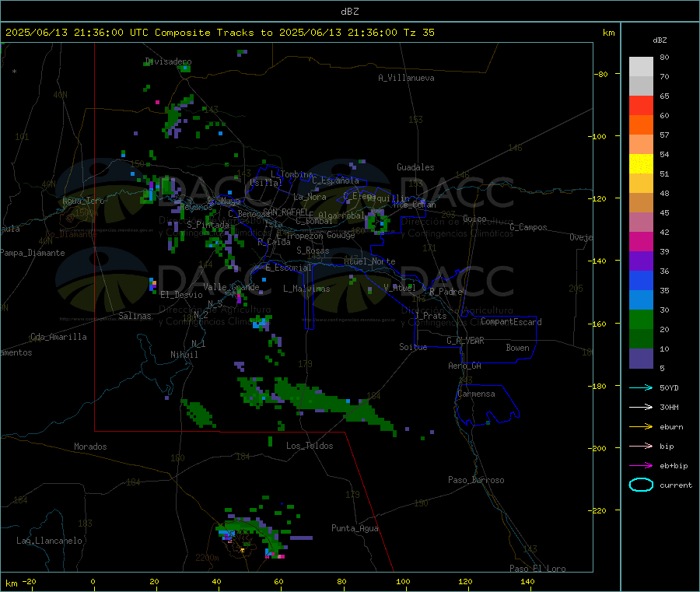Click the Valle_Grande location label
Screen dimensions: 700x592
coord(231,287)
